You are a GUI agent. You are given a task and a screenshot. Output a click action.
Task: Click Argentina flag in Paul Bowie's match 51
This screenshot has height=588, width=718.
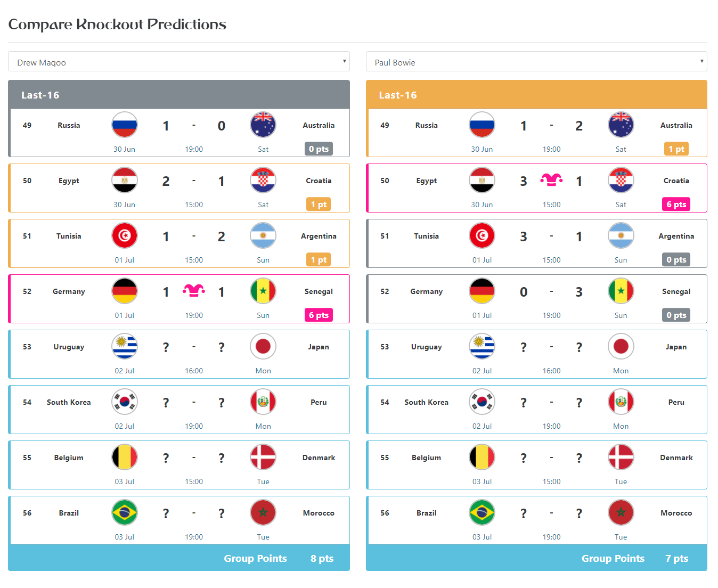pyautogui.click(x=621, y=236)
